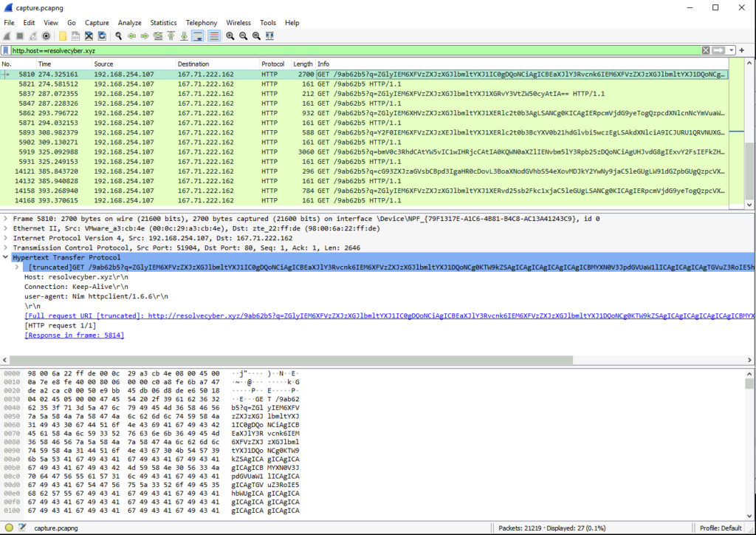Zoom out main window text
This screenshot has height=535, width=756.
point(243,36)
